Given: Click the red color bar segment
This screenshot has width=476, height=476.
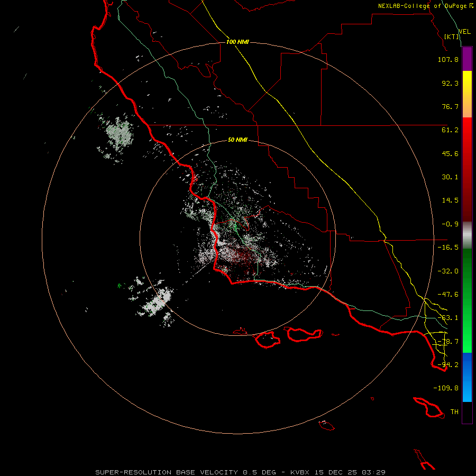Looking at the screenshot, I should click(x=467, y=169).
